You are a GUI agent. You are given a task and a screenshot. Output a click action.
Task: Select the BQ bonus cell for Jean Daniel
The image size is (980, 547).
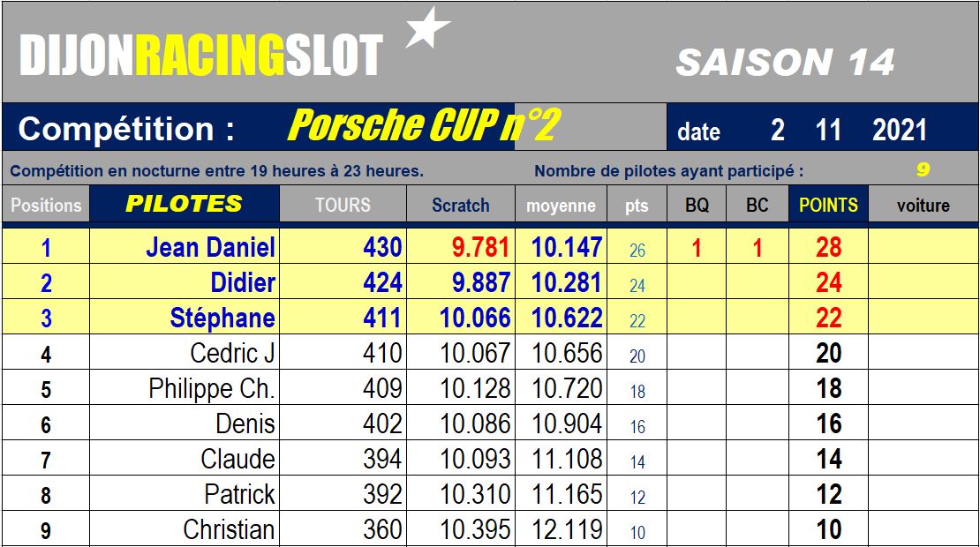pos(697,247)
